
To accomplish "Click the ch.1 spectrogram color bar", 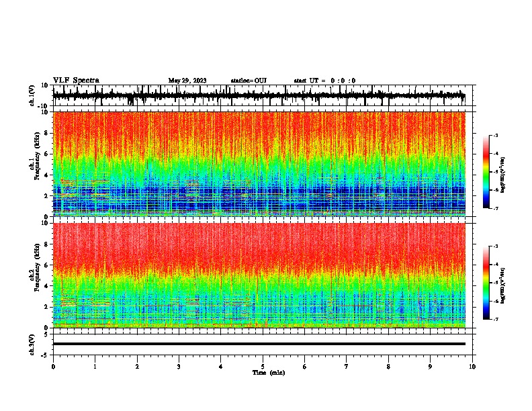I will [x=486, y=172].
